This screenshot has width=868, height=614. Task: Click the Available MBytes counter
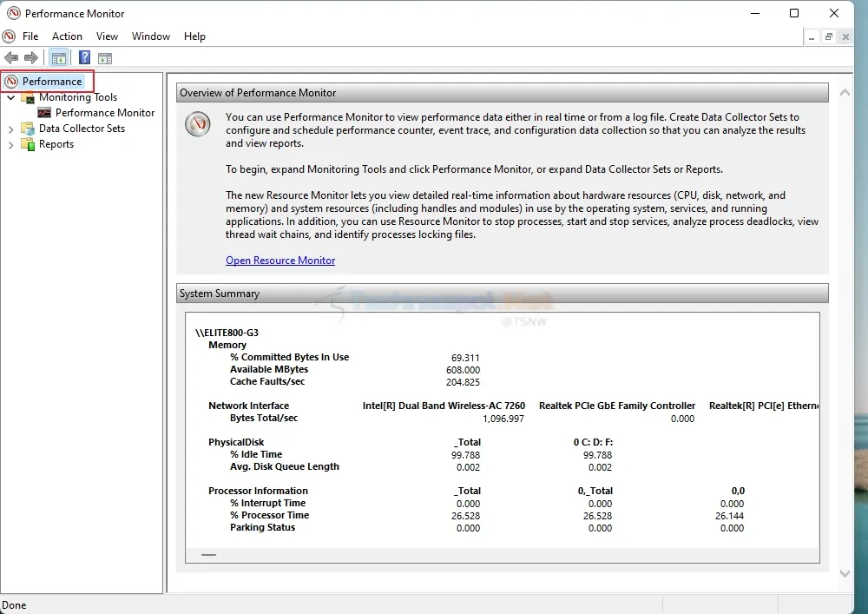[x=269, y=369]
